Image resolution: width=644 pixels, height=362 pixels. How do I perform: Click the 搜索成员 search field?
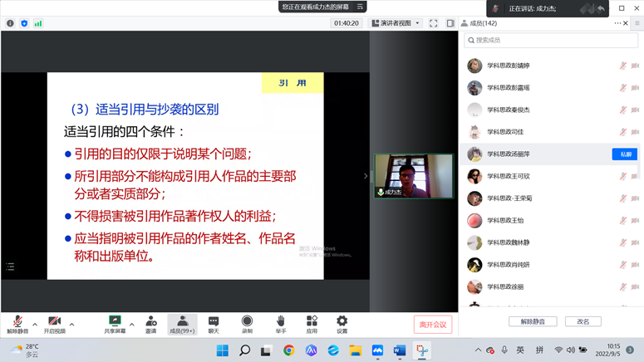(x=551, y=40)
